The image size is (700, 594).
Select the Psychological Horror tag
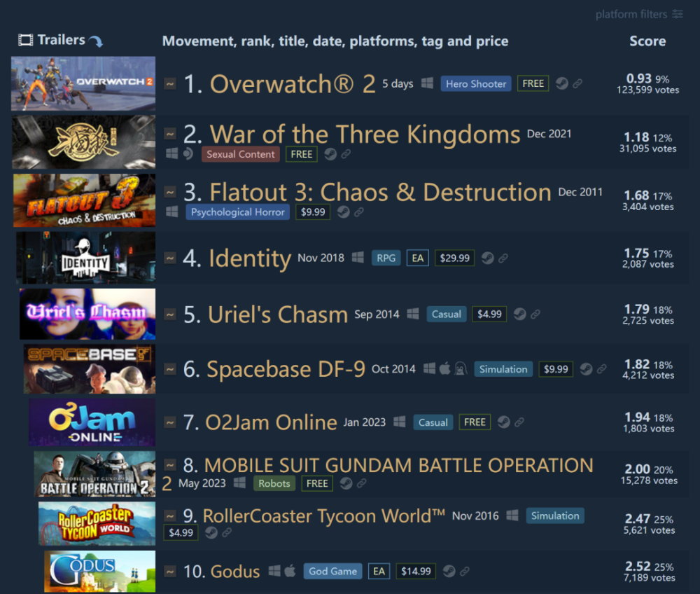(237, 212)
